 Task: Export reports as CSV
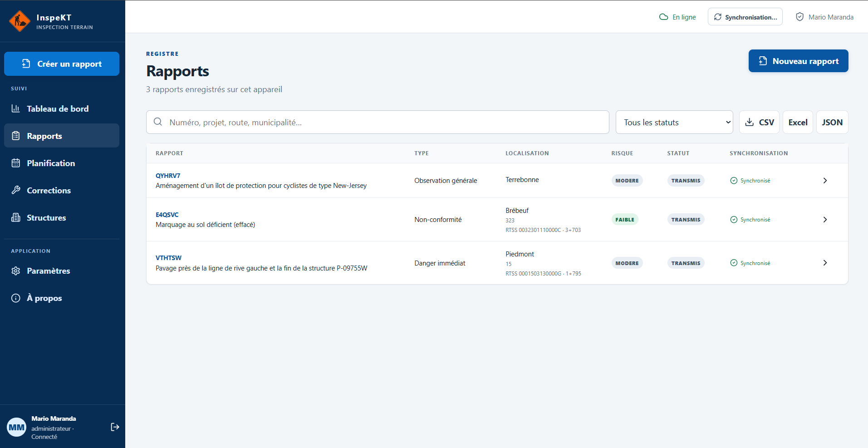click(x=759, y=122)
